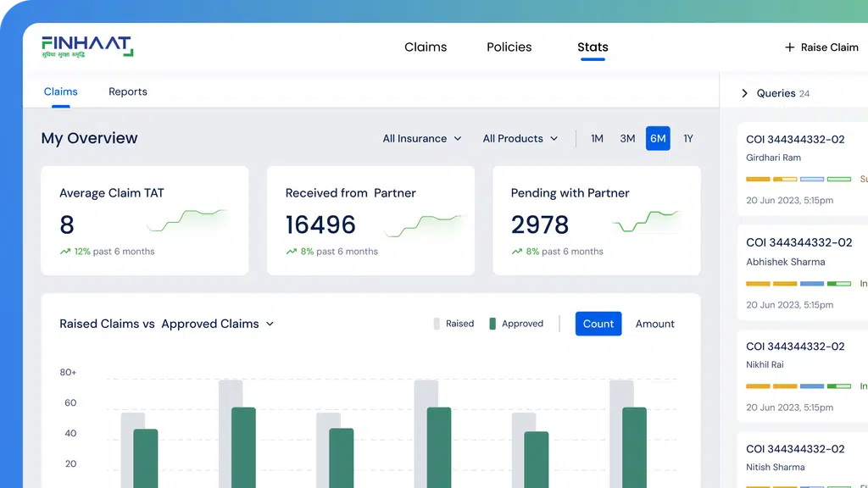Click the Raise Claim button

click(x=821, y=47)
